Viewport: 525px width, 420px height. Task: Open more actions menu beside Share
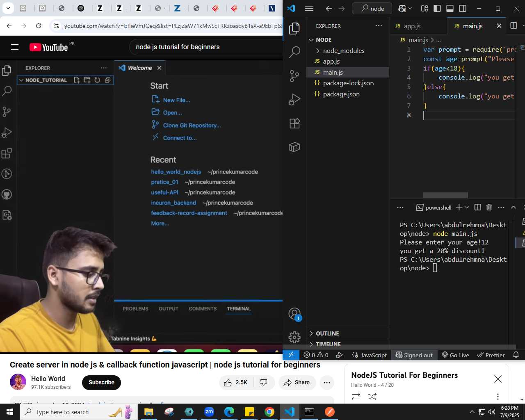tap(327, 382)
